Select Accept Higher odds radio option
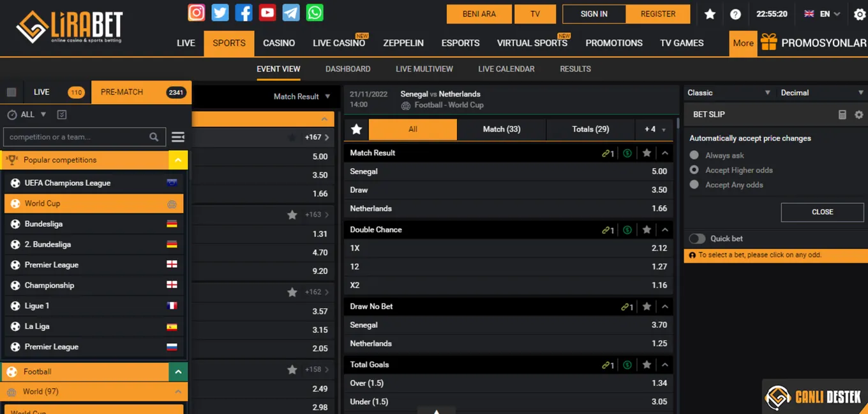This screenshot has height=414, width=868. [694, 170]
